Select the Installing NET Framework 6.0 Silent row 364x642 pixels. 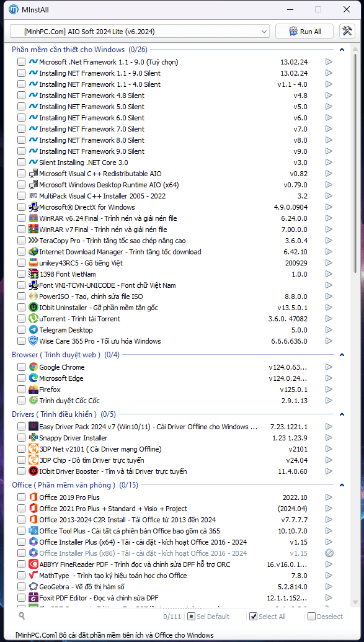tap(177, 118)
